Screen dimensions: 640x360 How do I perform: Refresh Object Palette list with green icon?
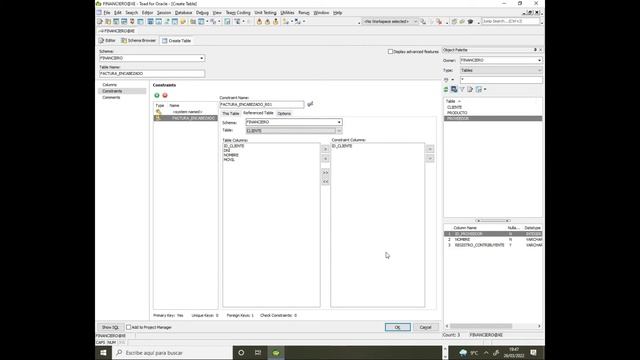[x=446, y=89]
